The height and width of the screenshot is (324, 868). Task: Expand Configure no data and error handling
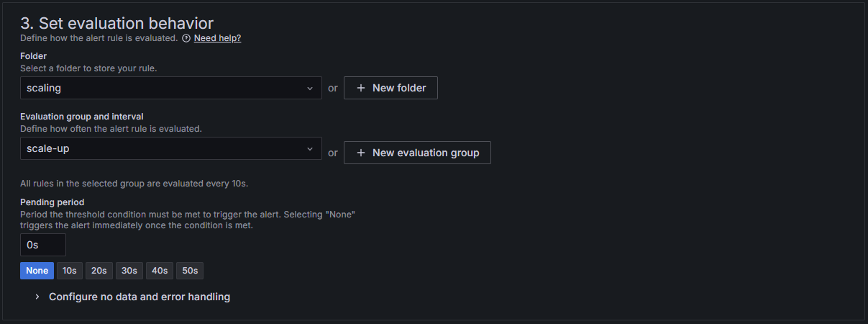pyautogui.click(x=140, y=297)
